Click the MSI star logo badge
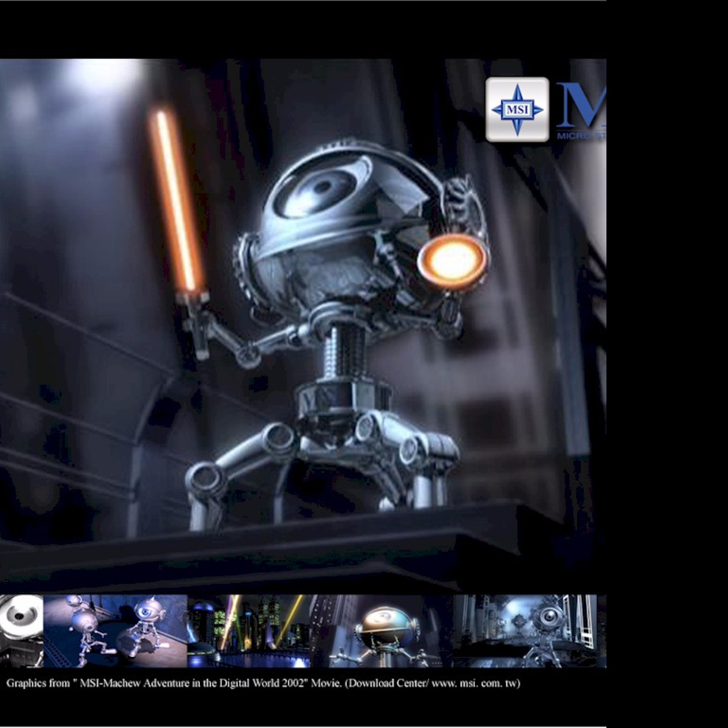The width and height of the screenshot is (728, 728). point(517,110)
